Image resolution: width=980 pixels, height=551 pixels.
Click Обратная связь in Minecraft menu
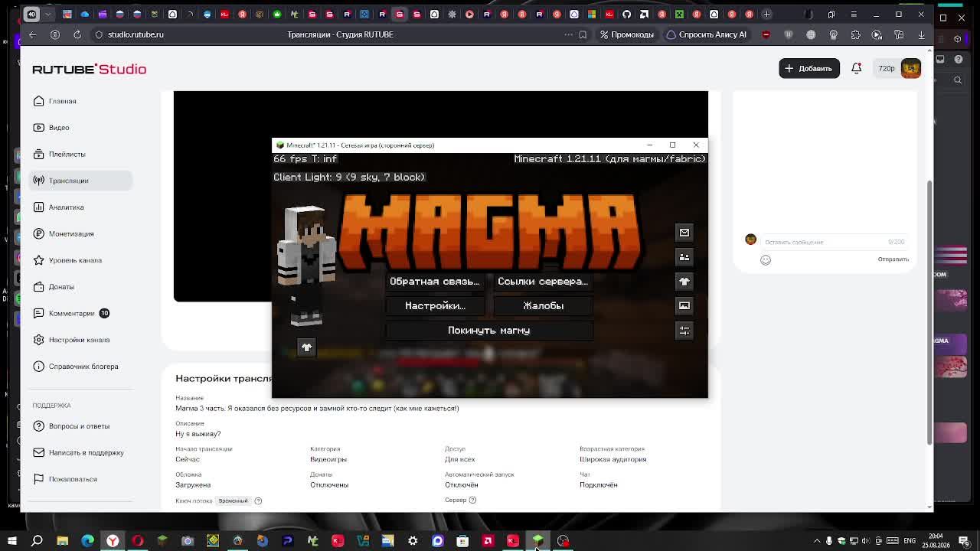435,282
